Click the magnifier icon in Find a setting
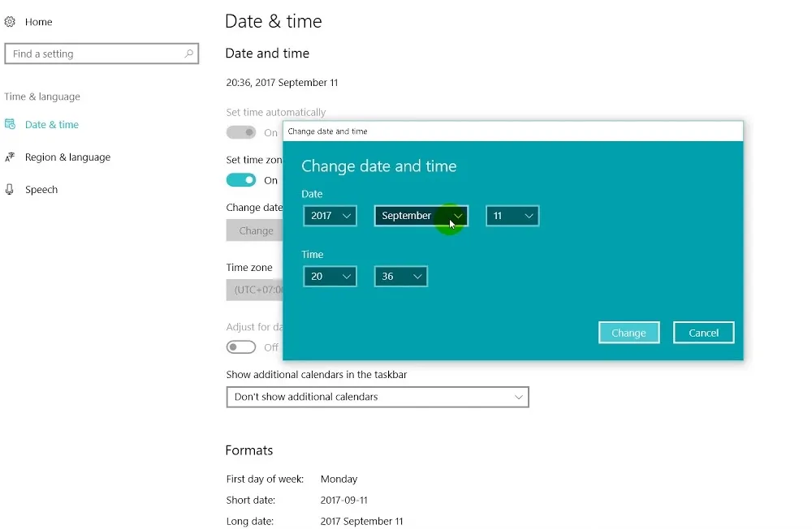 pos(189,53)
